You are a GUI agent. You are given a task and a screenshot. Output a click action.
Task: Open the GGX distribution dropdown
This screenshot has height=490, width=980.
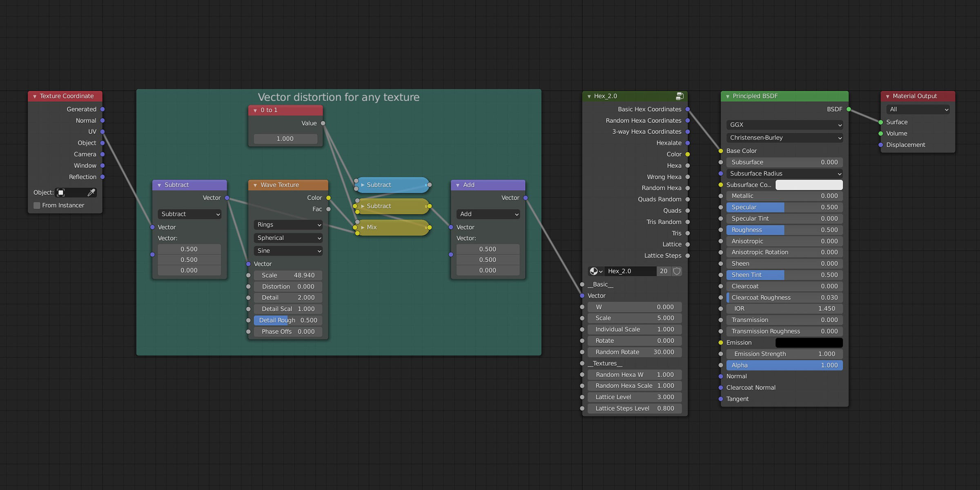(784, 125)
